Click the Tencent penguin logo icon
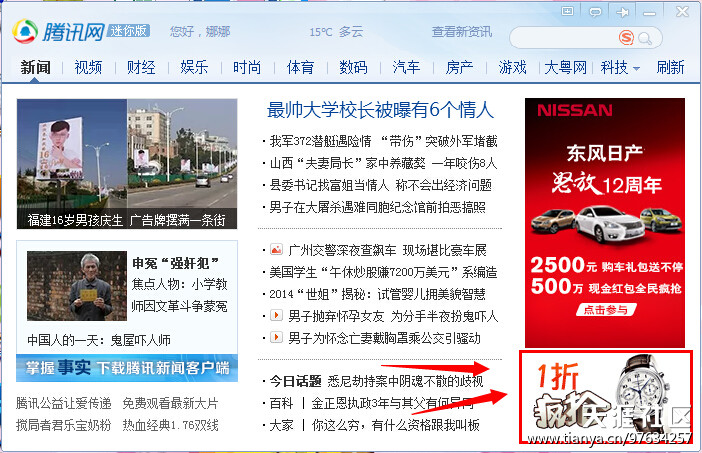This screenshot has width=702, height=453. (x=25, y=31)
